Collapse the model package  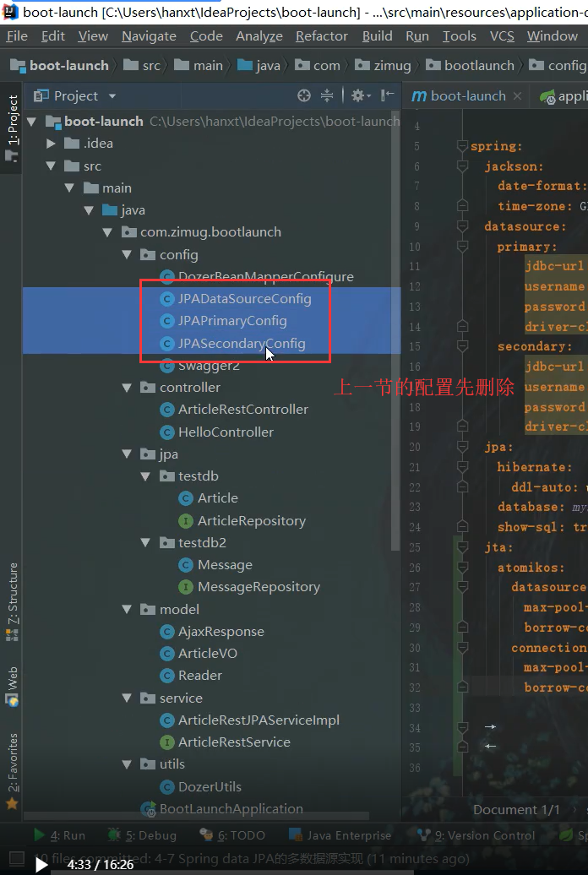tap(127, 610)
